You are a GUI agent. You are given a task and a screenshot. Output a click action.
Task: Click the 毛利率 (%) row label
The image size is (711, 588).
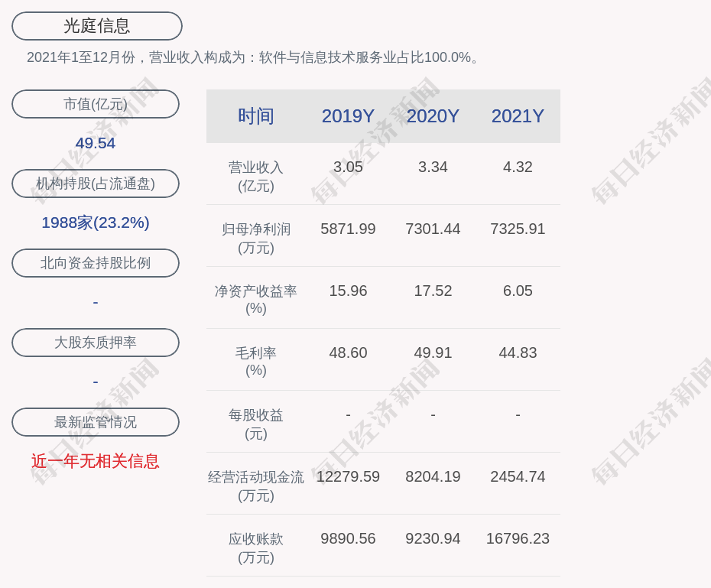[x=256, y=362]
